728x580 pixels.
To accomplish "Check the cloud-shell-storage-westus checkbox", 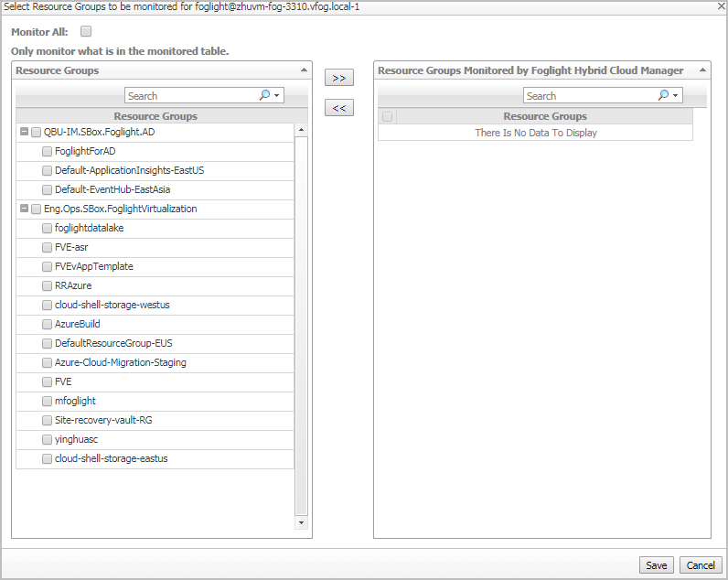I will 47,305.
